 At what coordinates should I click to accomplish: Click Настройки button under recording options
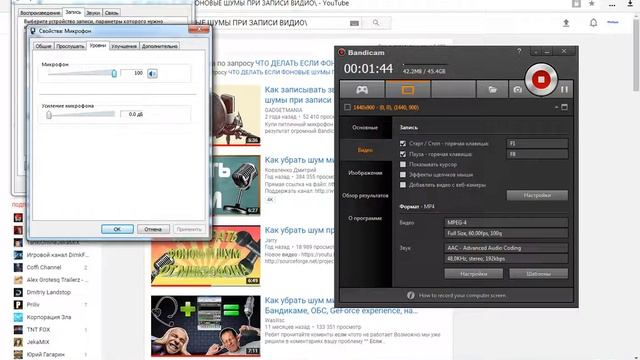(537, 195)
